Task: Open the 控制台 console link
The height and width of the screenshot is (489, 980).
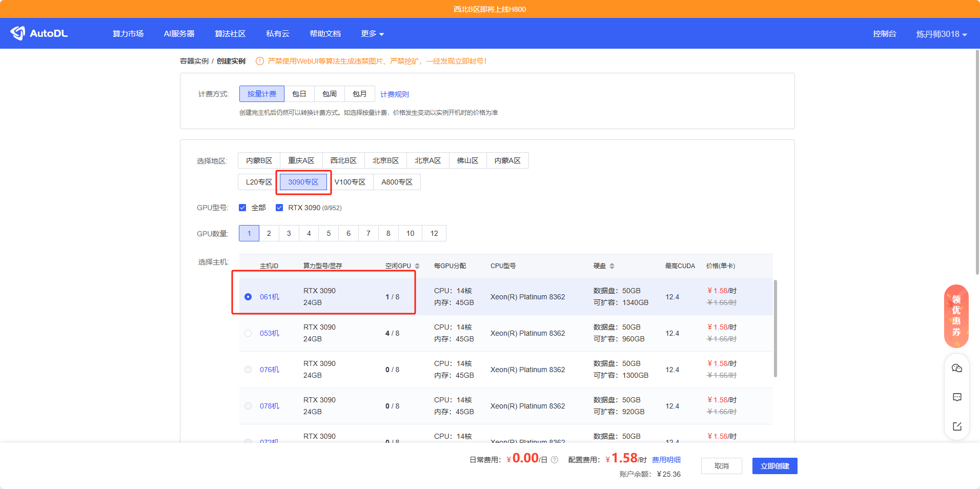Action: [885, 34]
